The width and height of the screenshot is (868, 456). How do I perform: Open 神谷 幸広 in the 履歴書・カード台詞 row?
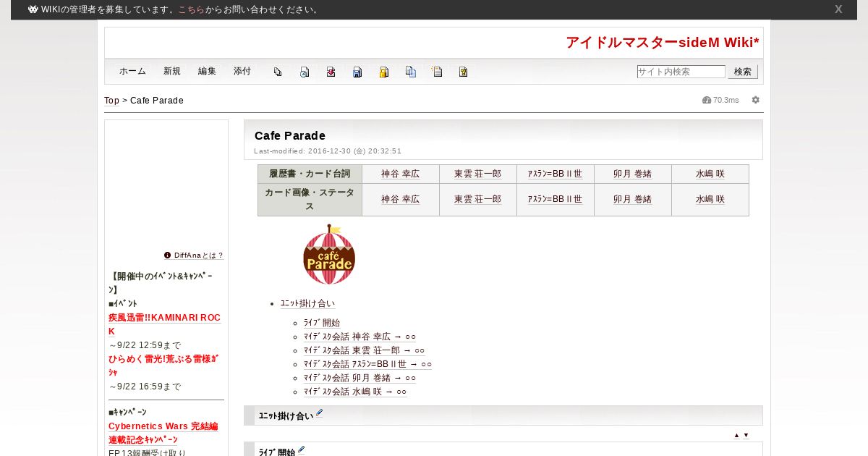pos(400,174)
